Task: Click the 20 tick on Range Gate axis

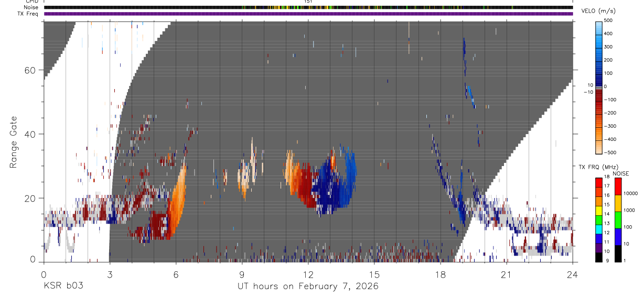Action: [x=30, y=198]
